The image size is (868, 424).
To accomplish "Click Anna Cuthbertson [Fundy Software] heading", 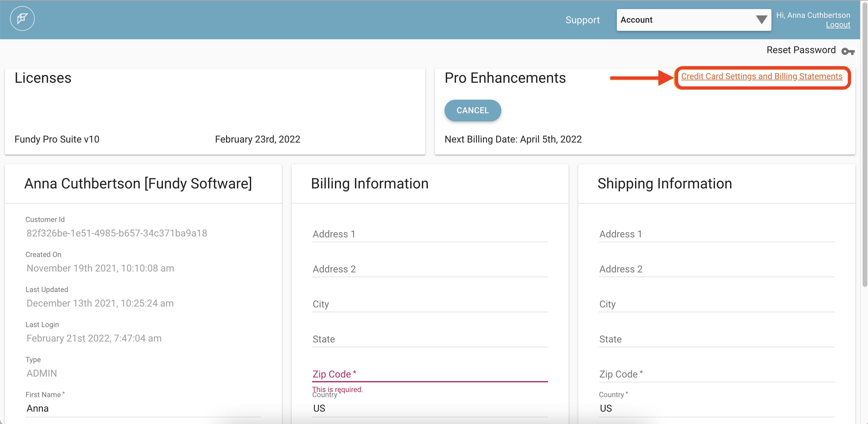I will tap(138, 184).
